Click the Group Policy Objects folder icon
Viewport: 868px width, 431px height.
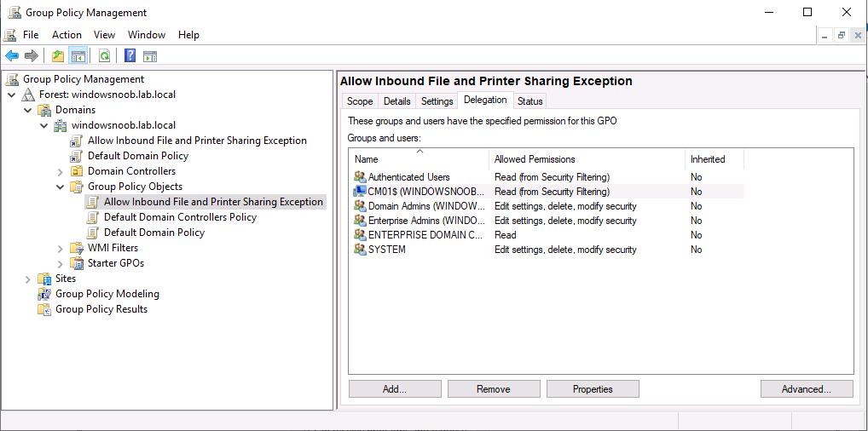point(77,187)
